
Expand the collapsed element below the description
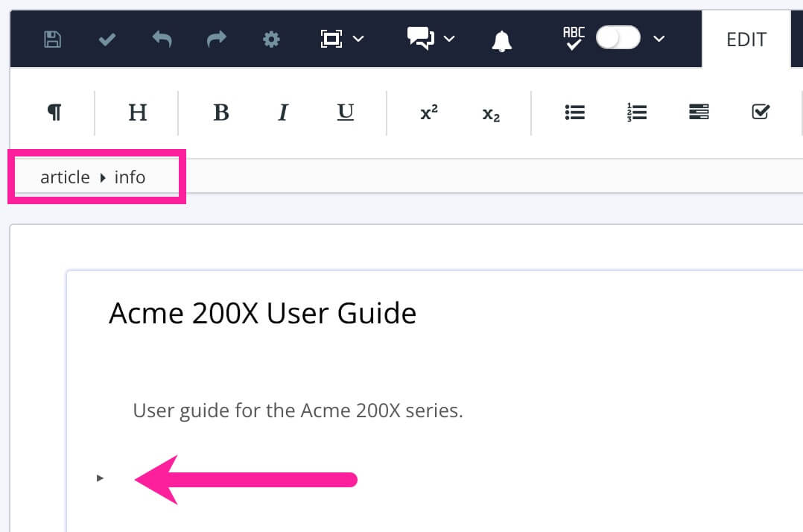[x=100, y=478]
